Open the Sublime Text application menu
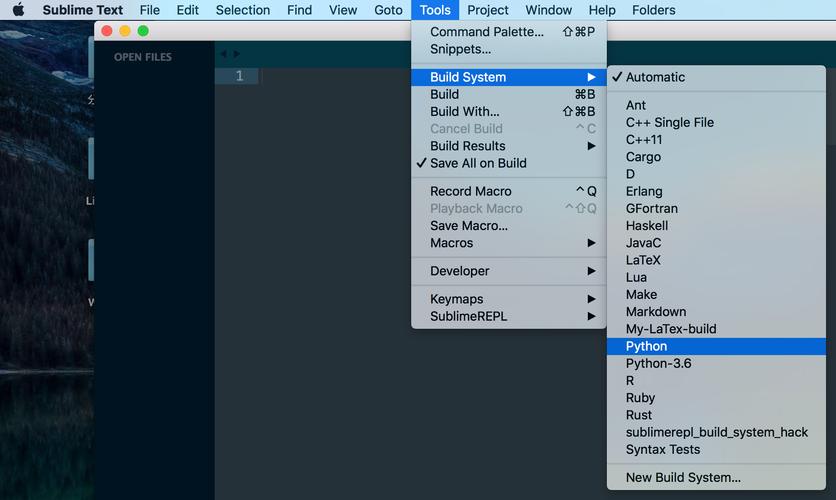Screen dimensions: 836x500 click(83, 10)
